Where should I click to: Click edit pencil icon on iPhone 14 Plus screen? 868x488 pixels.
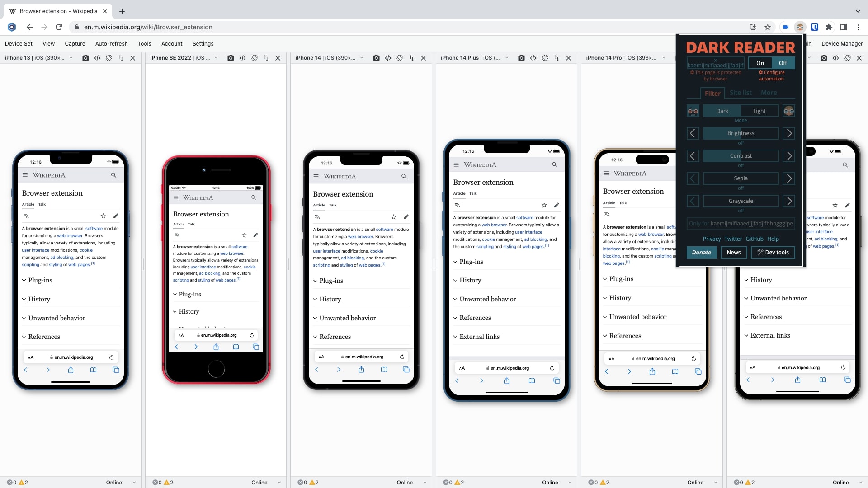click(x=557, y=205)
